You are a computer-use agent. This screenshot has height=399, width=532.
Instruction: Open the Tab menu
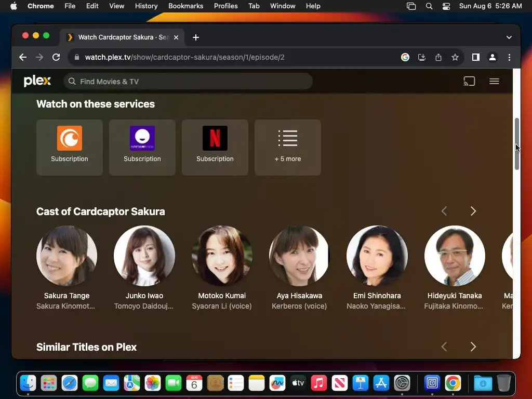point(254,6)
